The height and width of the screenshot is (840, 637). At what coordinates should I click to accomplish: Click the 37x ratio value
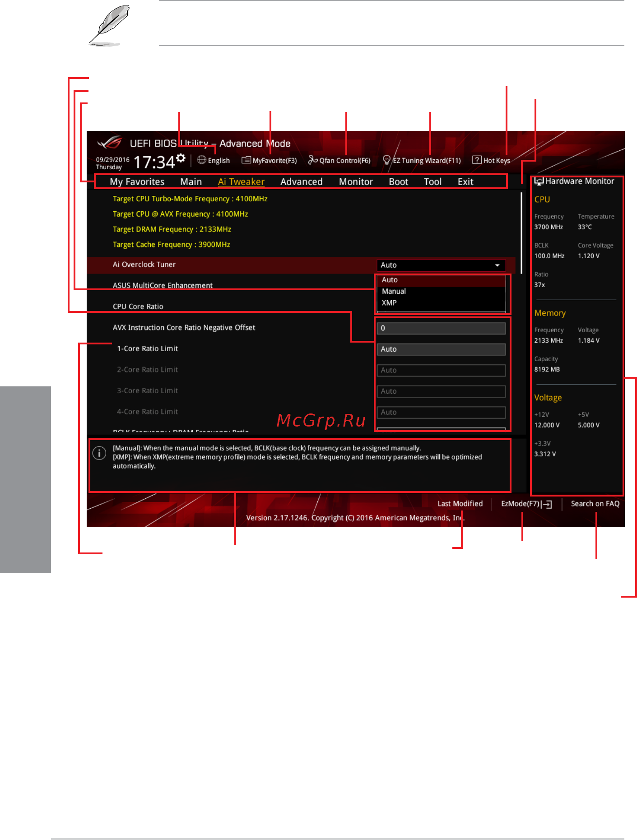tap(539, 285)
